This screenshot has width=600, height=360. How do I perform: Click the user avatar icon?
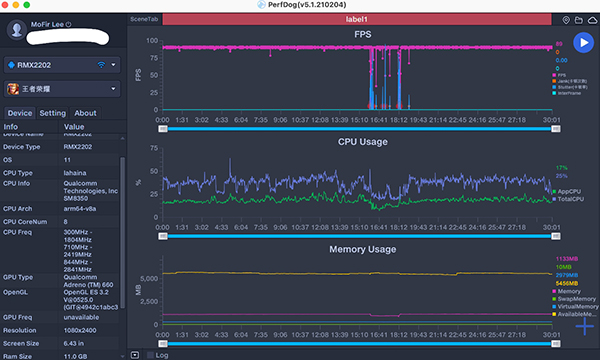[x=16, y=29]
